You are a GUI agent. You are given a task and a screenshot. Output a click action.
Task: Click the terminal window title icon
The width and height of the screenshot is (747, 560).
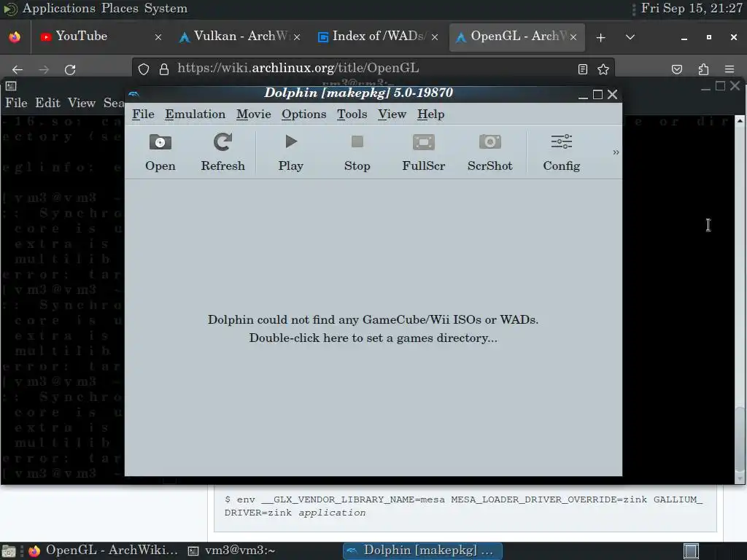coord(11,86)
